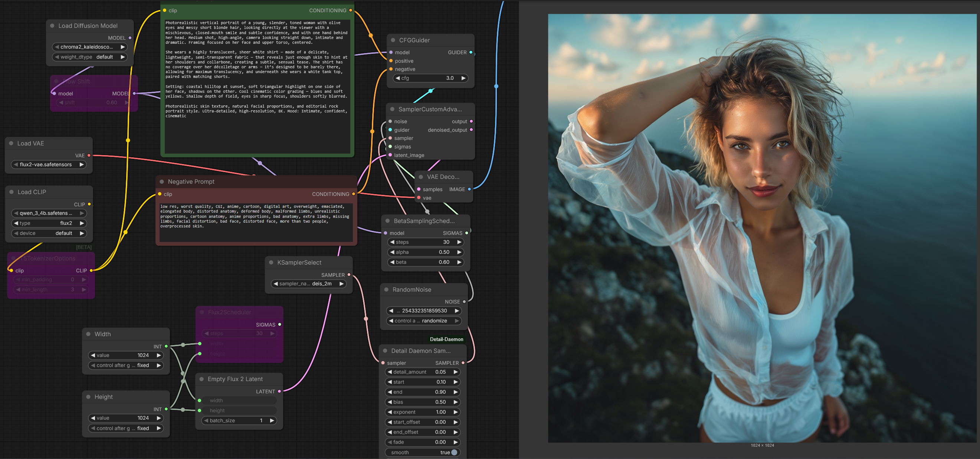The width and height of the screenshot is (980, 459).
Task: Click the Load VAE output port
Action: 89,155
